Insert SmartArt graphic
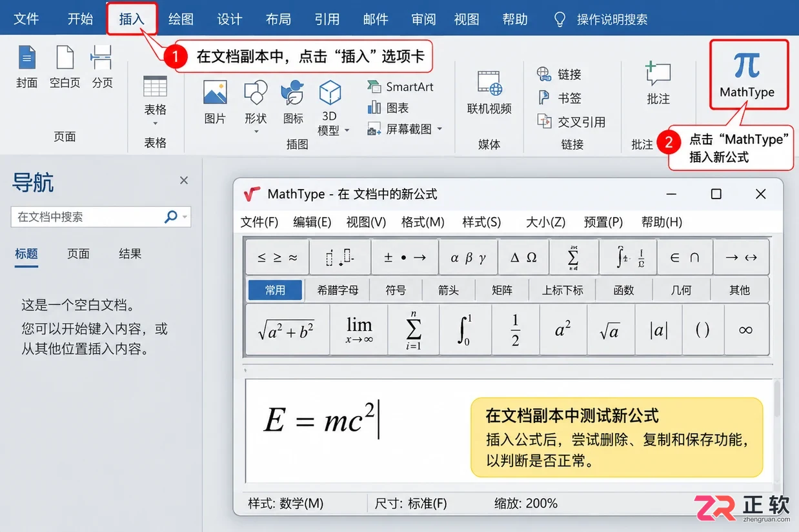 (400, 86)
